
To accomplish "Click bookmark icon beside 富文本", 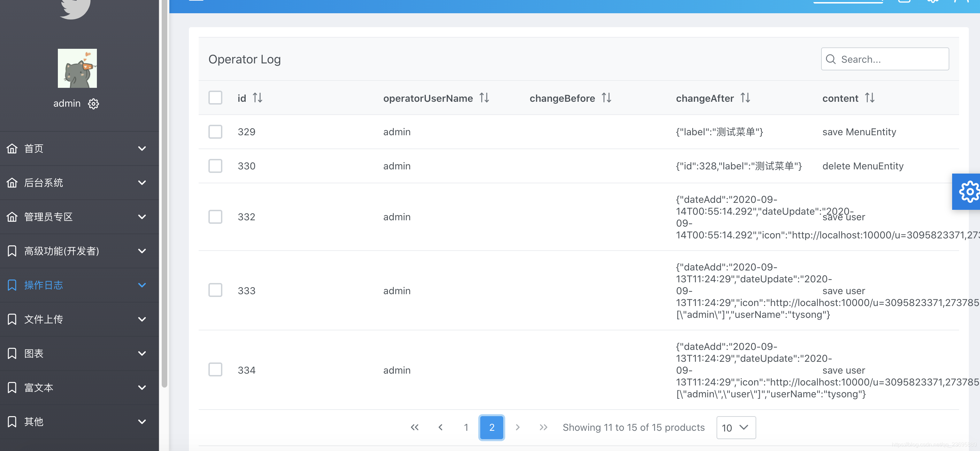I will (12, 388).
